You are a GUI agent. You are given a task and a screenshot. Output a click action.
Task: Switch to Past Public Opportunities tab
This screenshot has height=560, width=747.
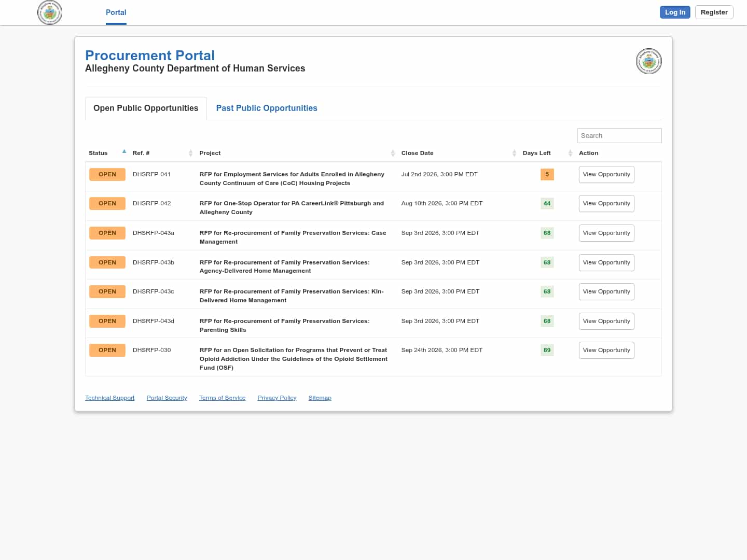coord(267,108)
